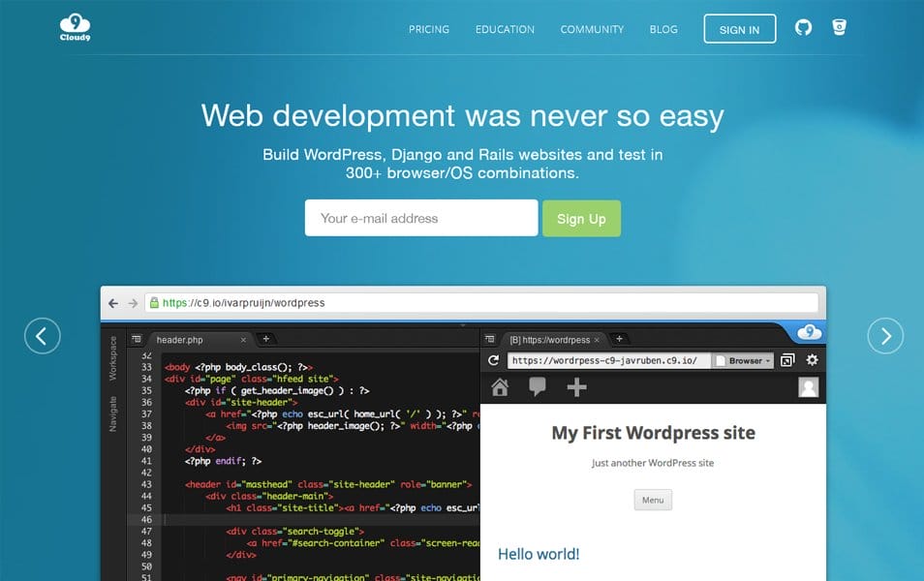Image resolution: width=924 pixels, height=581 pixels.
Task: Click the e-mail address input field
Action: [x=420, y=219]
